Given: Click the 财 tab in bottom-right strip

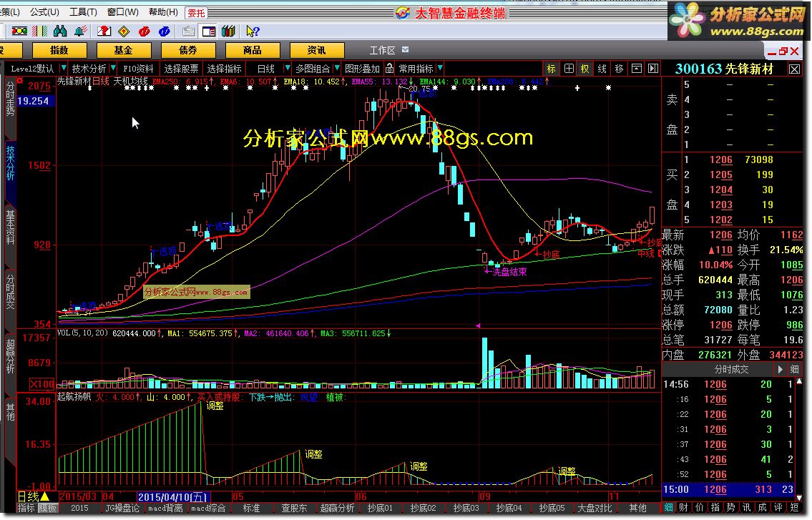Looking at the screenshot, I should point(683,508).
